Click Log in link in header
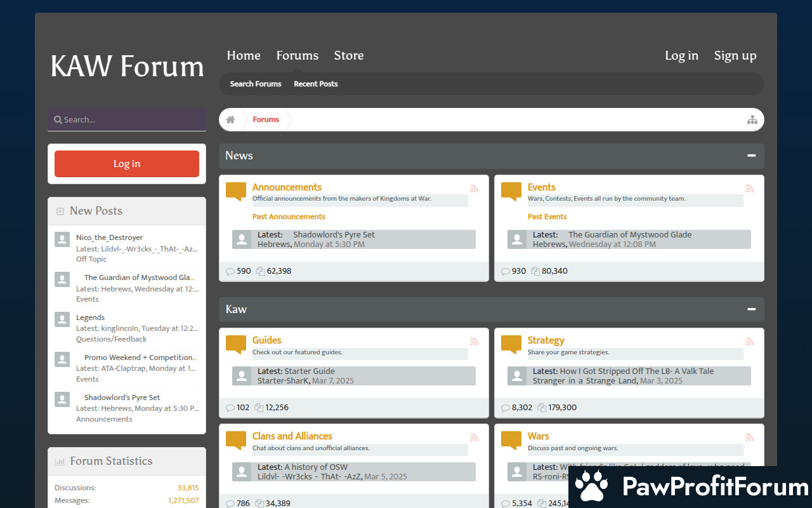The height and width of the screenshot is (508, 812). click(681, 56)
